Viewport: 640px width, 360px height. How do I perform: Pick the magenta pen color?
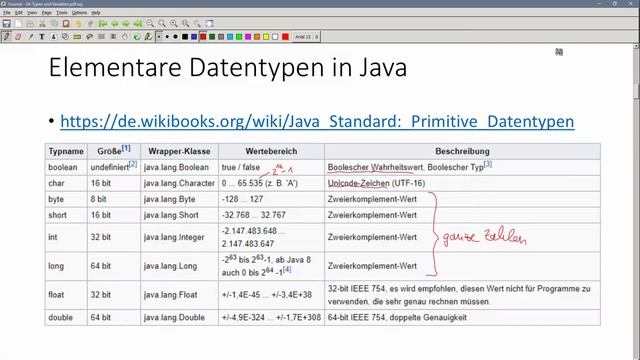(248, 37)
